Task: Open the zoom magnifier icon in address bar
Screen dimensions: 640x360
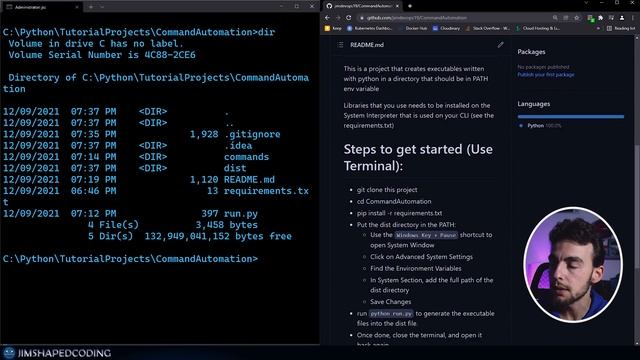Action: click(x=555, y=18)
